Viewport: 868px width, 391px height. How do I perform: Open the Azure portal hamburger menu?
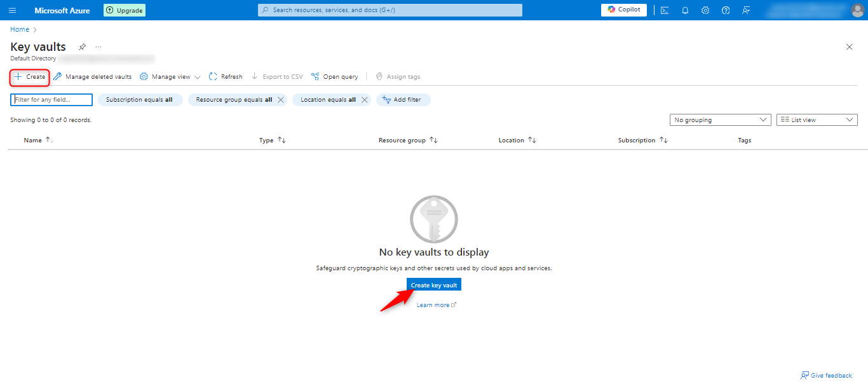(12, 10)
